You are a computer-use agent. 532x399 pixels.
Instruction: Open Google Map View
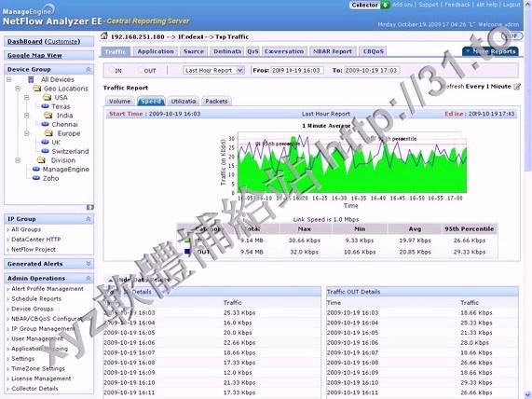pyautogui.click(x=34, y=55)
